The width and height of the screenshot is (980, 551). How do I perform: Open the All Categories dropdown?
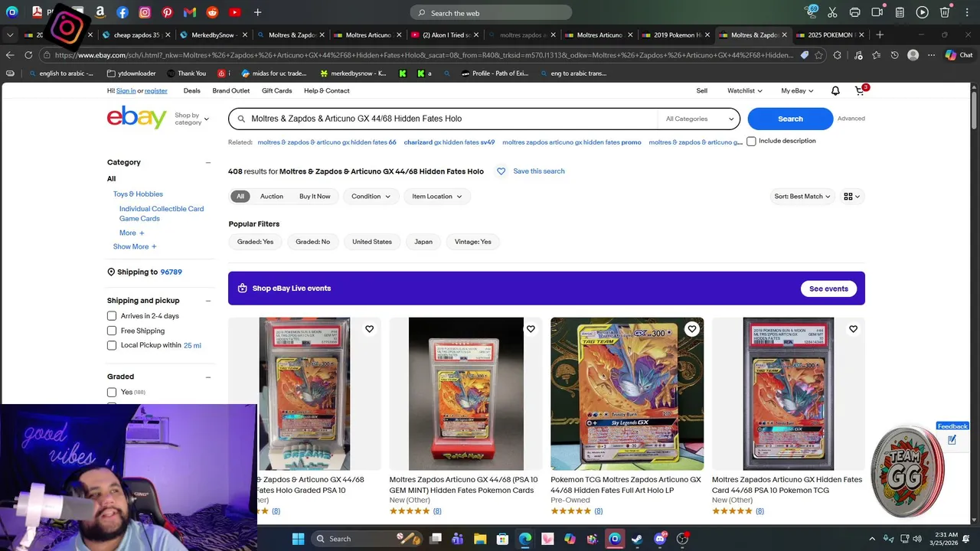coord(699,119)
